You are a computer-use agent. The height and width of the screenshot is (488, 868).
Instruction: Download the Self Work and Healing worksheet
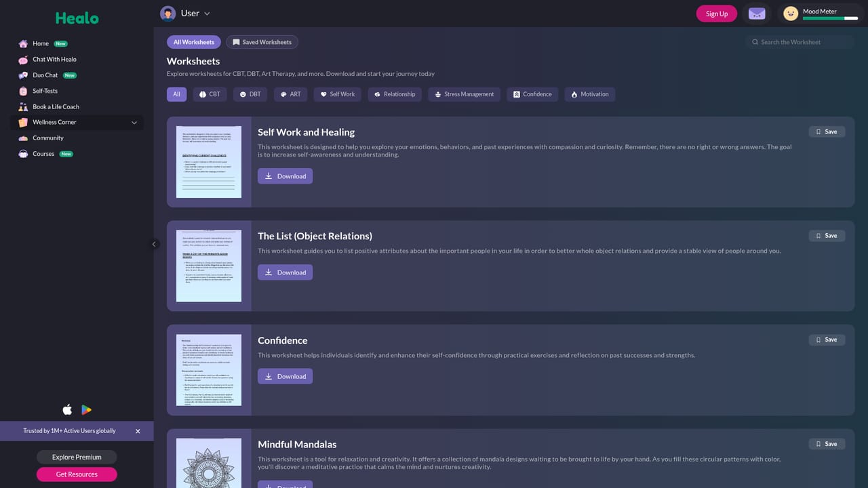[x=285, y=176]
